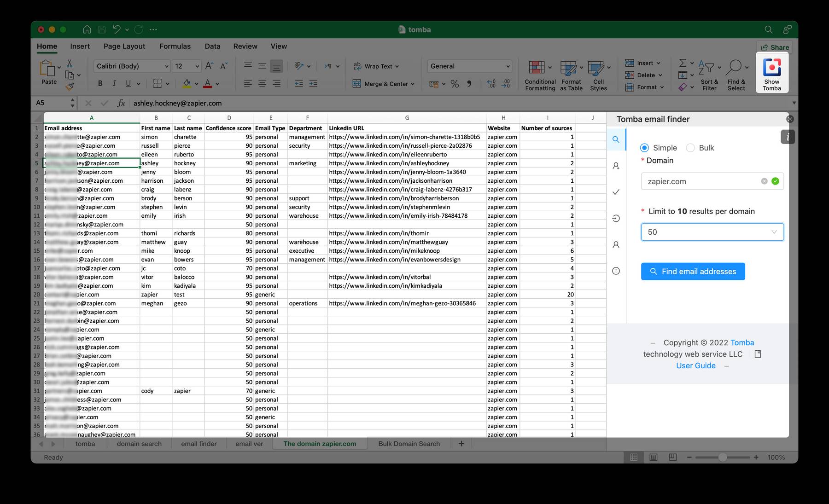Toggle Bold formatting

pos(100,83)
